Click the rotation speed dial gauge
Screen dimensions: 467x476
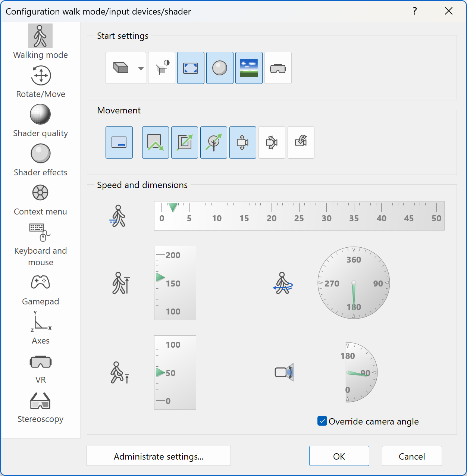click(x=354, y=283)
